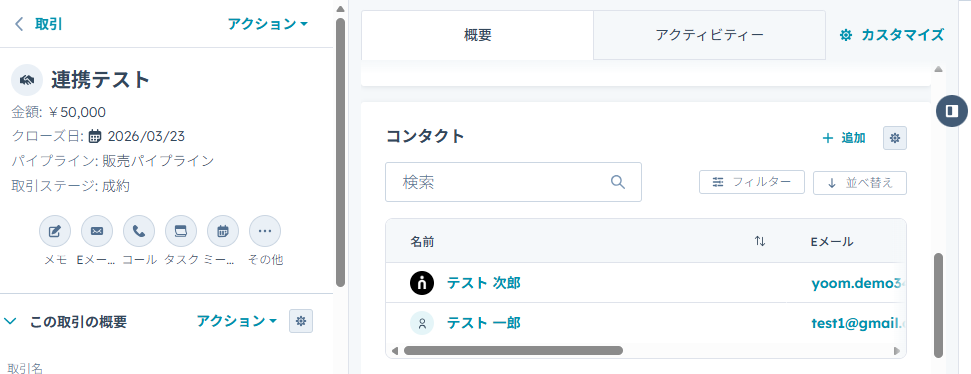Screen dimensions: 971x374
Task: Click the タスク task icon
Action: 181,232
